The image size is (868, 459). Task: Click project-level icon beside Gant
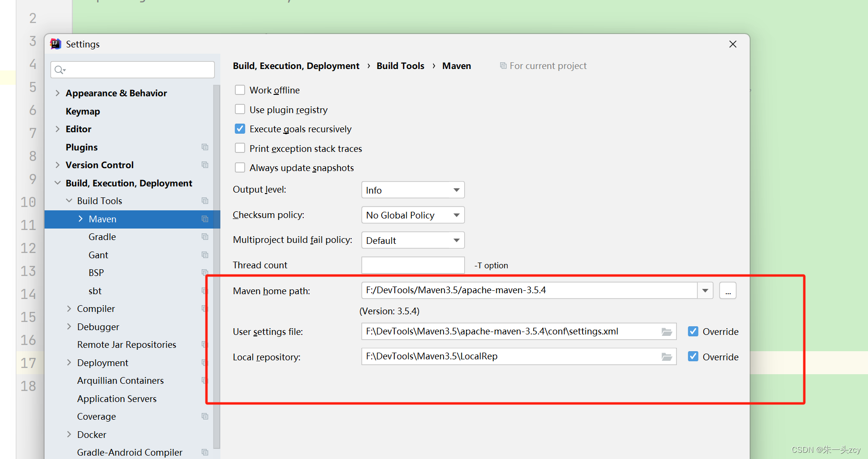205,255
